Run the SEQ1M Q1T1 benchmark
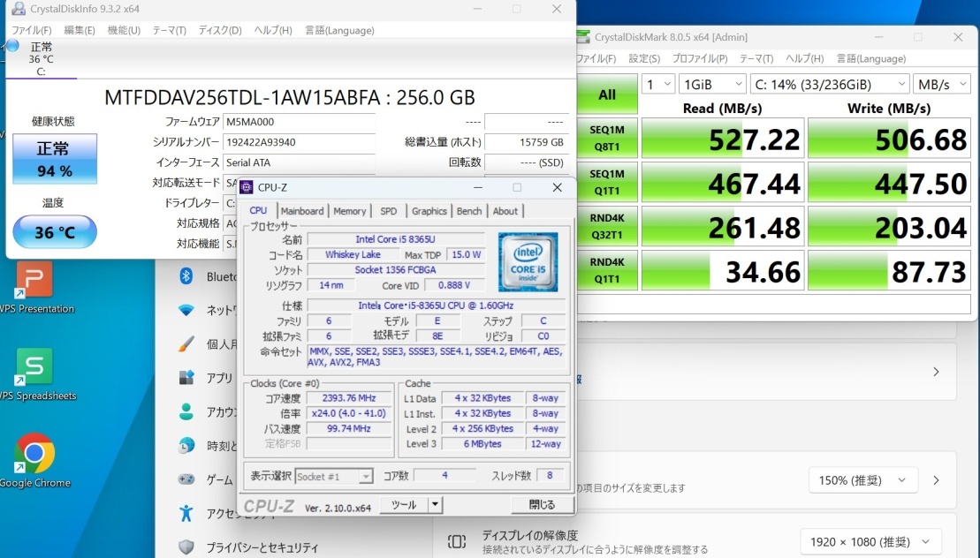980x558 pixels. point(607,182)
